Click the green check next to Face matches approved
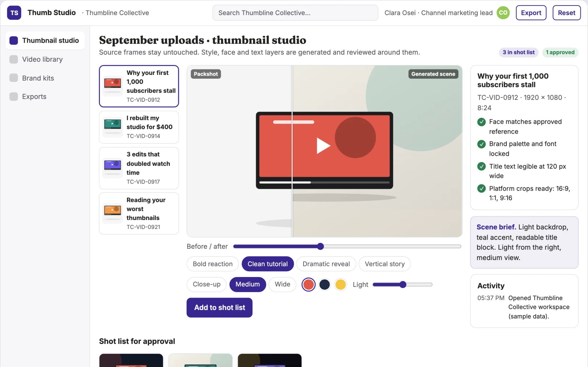The height and width of the screenshot is (367, 588). (x=481, y=122)
